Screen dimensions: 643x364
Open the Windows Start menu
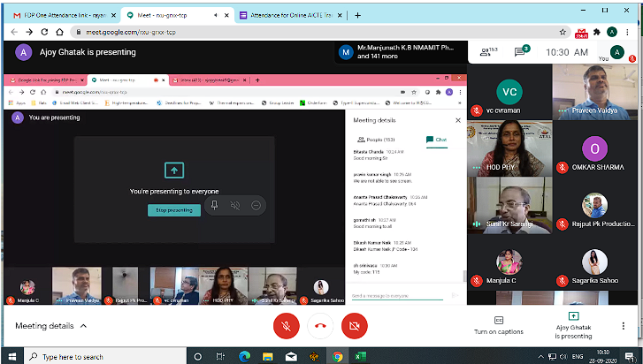tap(11, 356)
